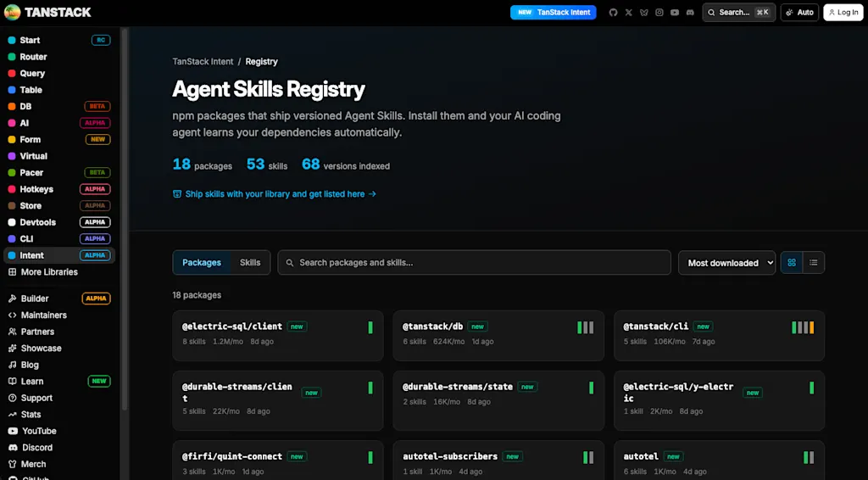The image size is (868, 480).
Task: Click the Showcase icon in sidebar
Action: (12, 349)
